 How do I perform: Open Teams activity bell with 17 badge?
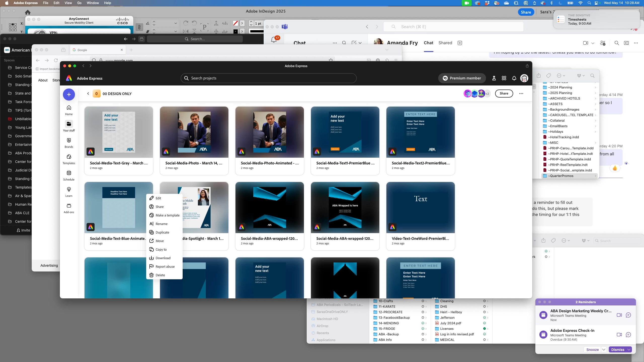click(274, 40)
